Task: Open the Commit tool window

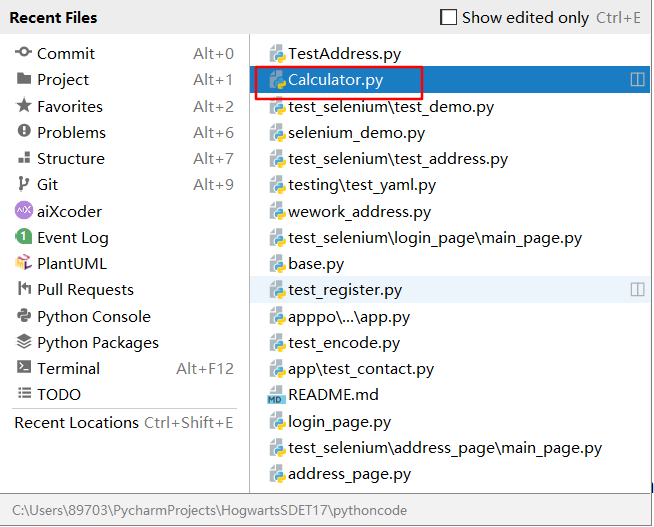Action: (124, 53)
